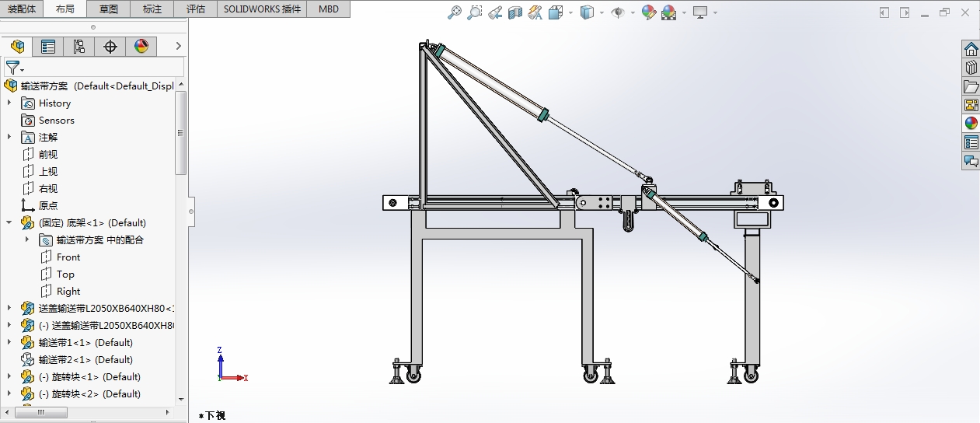This screenshot has width=980, height=423.
Task: Click Display Style cube icon
Action: pos(588,12)
